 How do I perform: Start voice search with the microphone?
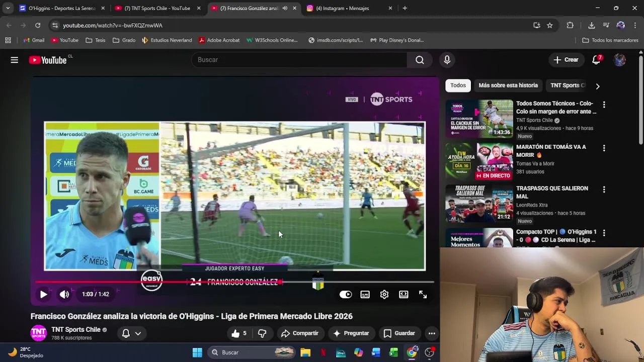pos(447,60)
